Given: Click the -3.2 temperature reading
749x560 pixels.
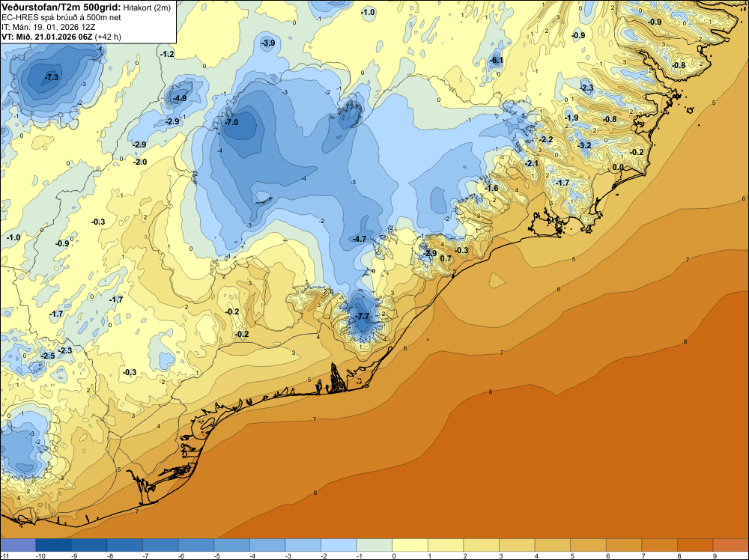Looking at the screenshot, I should 585,145.
